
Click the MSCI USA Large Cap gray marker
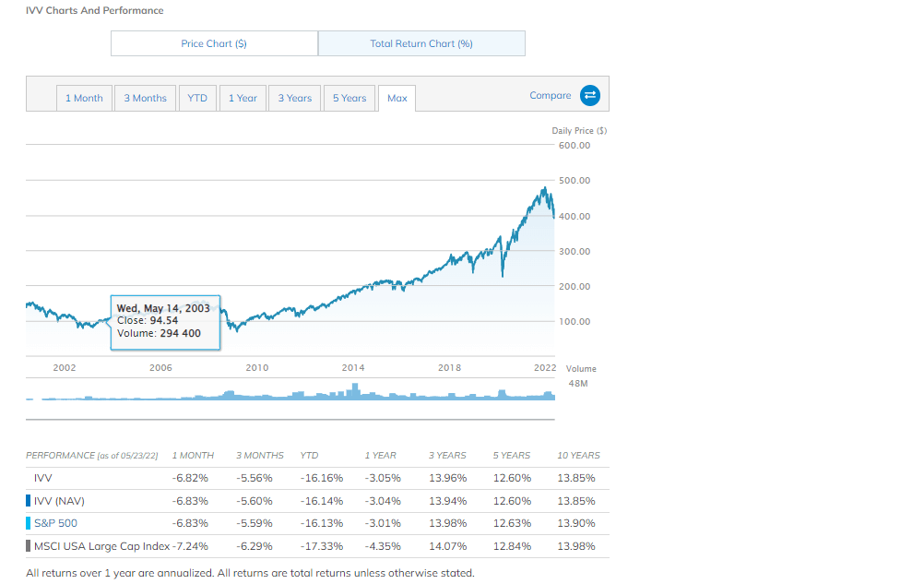[28, 546]
